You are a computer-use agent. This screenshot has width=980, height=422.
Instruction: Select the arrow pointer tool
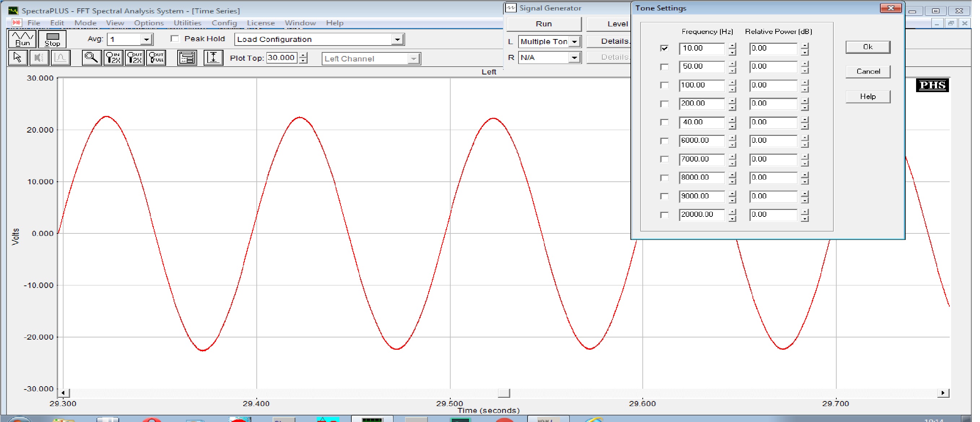coord(17,58)
